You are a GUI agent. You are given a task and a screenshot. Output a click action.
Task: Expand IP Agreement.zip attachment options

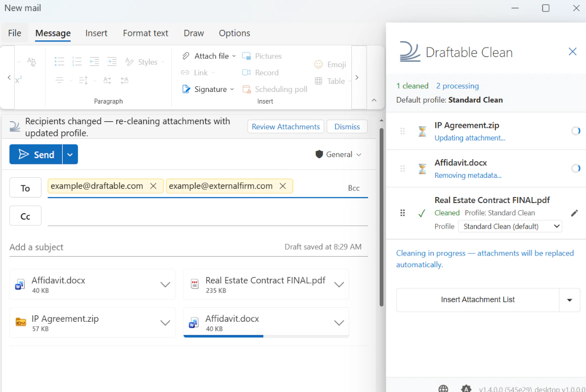click(165, 323)
